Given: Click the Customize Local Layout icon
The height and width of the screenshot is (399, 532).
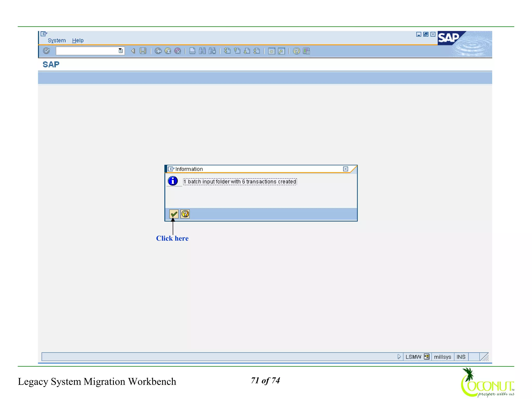Looking at the screenshot, I should pyautogui.click(x=307, y=51).
